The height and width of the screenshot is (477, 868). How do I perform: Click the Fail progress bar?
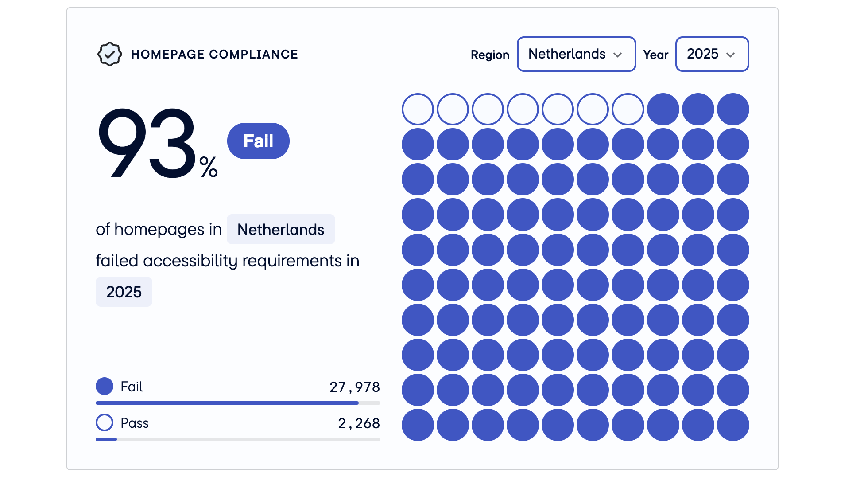tap(238, 403)
